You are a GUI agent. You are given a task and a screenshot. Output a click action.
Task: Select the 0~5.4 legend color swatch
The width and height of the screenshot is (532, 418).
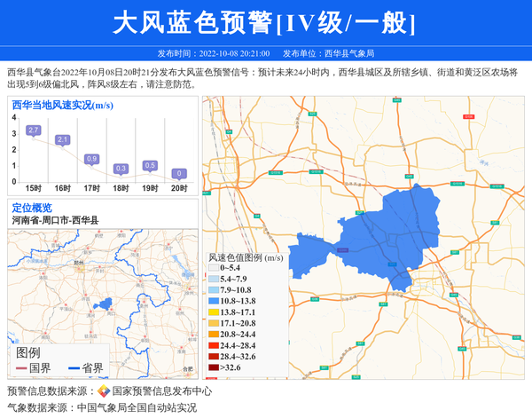point(214,267)
